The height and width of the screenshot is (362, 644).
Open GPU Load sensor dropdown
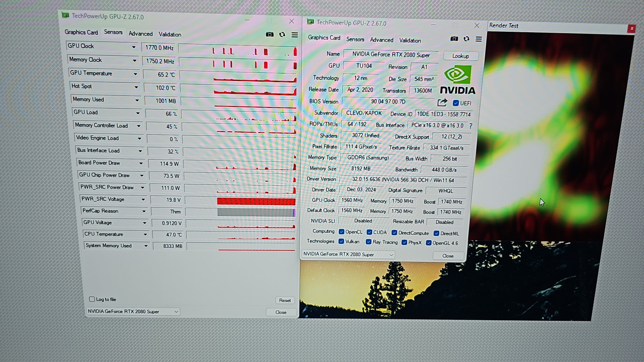[138, 113]
